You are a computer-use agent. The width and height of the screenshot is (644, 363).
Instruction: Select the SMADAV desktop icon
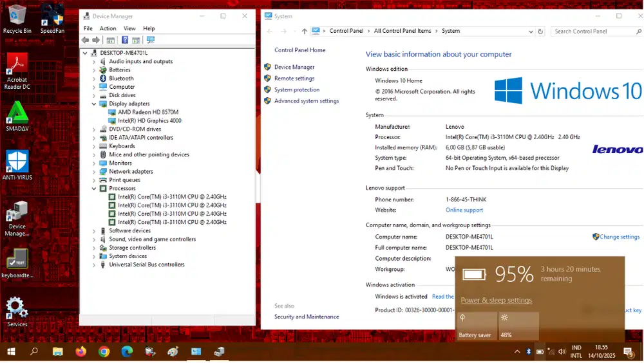coord(17,116)
